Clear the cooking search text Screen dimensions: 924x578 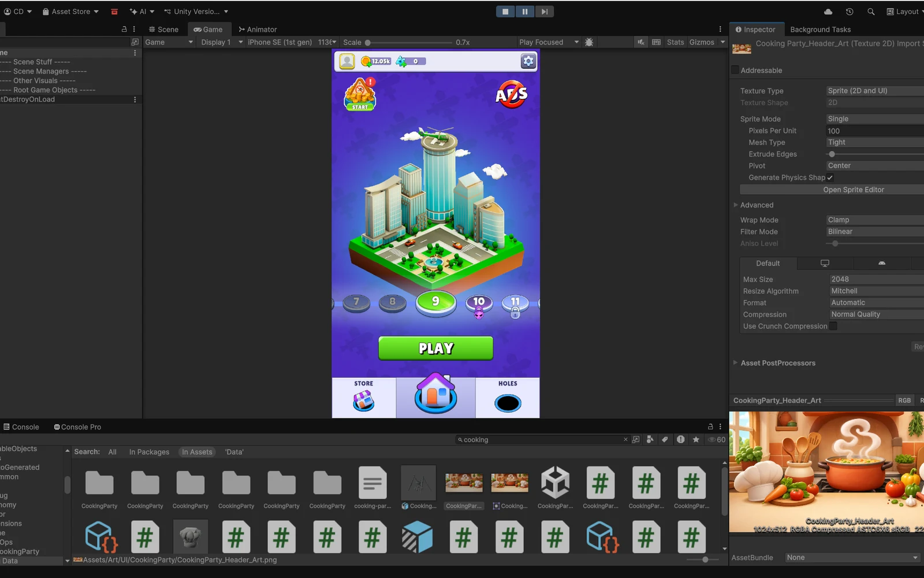tap(625, 440)
